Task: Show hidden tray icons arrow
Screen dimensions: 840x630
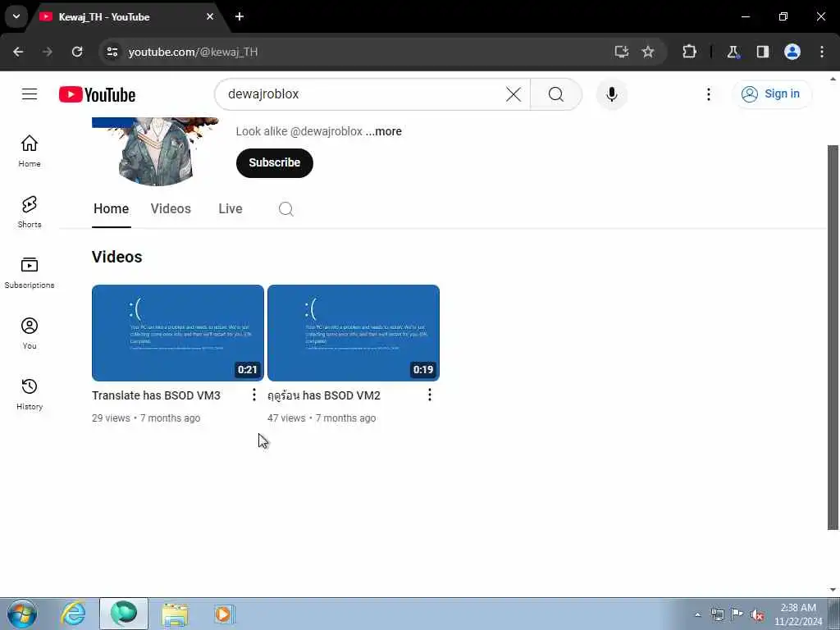Action: pyautogui.click(x=697, y=614)
